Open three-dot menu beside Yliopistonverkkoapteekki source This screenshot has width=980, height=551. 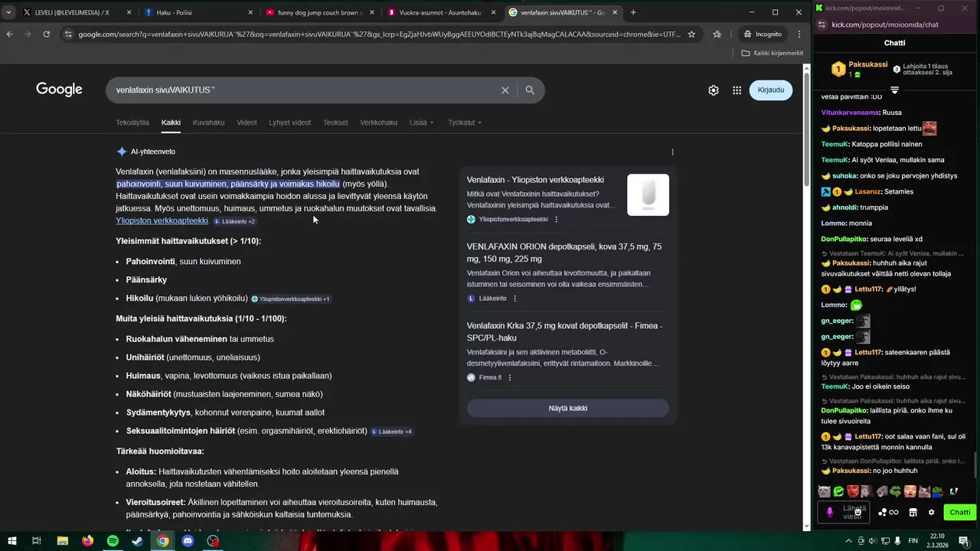556,219
